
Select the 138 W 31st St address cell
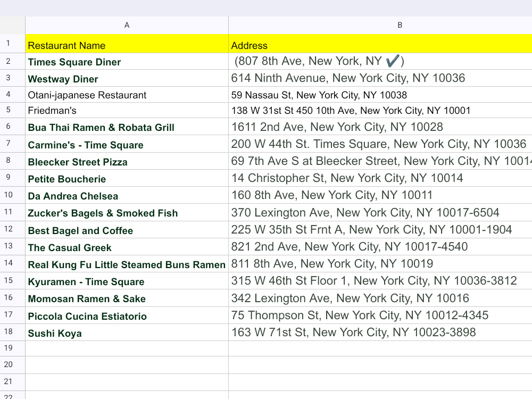pos(380,110)
